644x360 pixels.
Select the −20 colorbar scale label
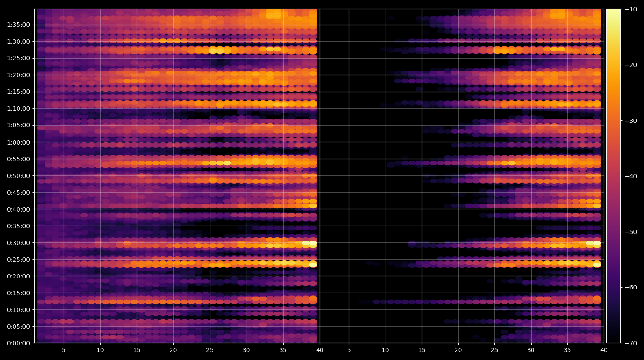pos(631,65)
